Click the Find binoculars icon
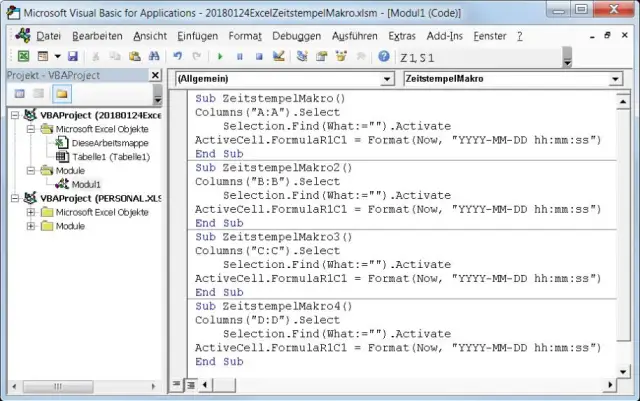640x401 pixels. click(x=152, y=57)
